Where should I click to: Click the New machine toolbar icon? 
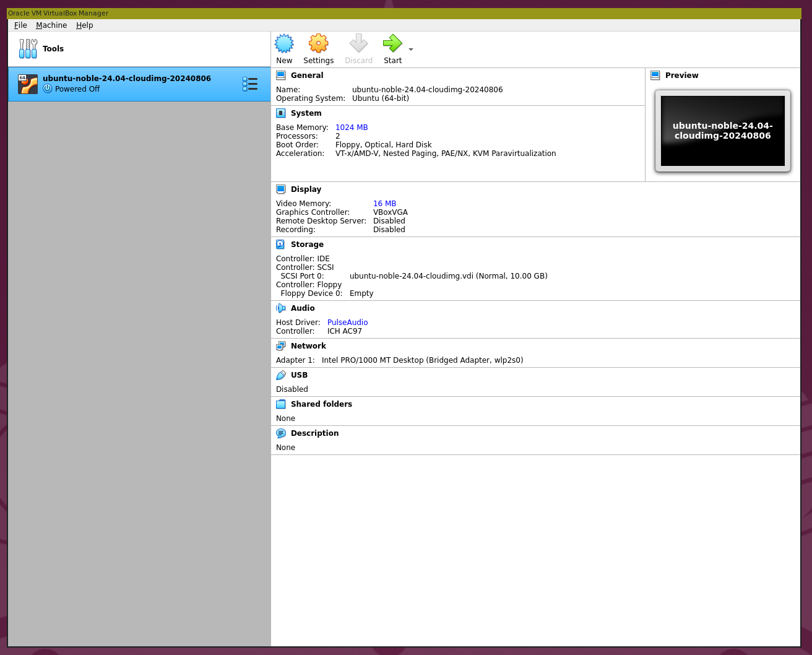pos(284,43)
